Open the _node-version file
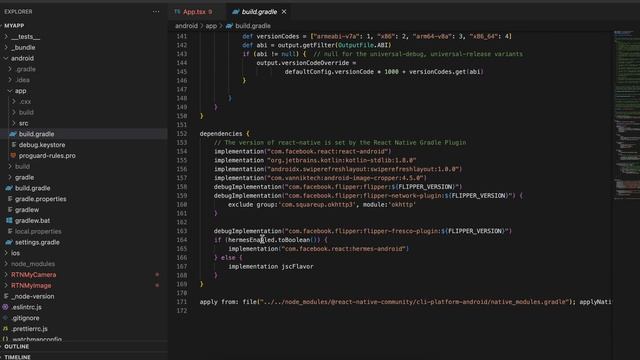The width and height of the screenshot is (640, 360). pyautogui.click(x=32, y=296)
